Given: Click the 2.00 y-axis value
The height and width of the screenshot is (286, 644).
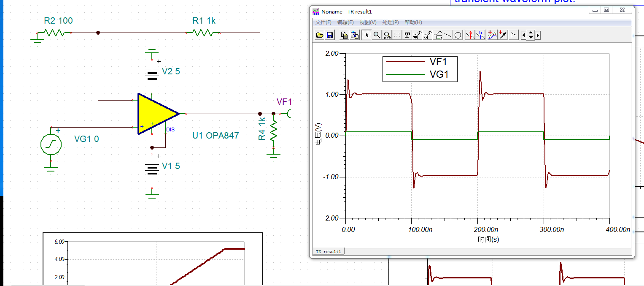Looking at the screenshot, I should coord(332,54).
